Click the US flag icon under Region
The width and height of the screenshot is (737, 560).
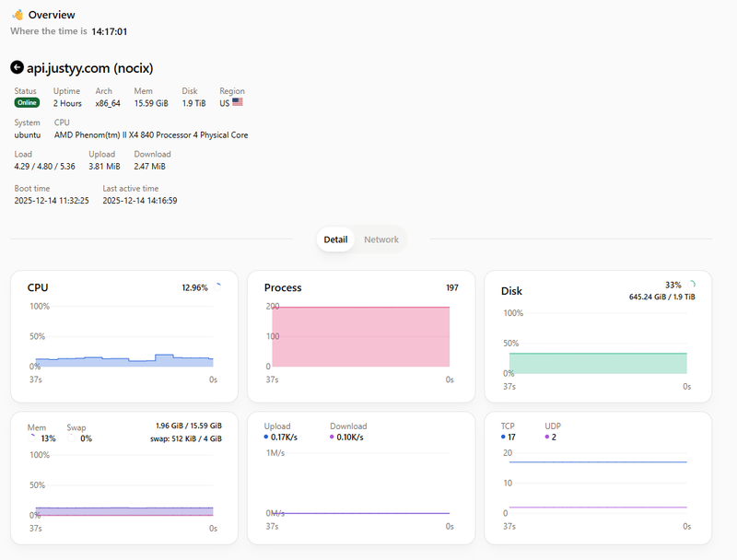[x=238, y=103]
